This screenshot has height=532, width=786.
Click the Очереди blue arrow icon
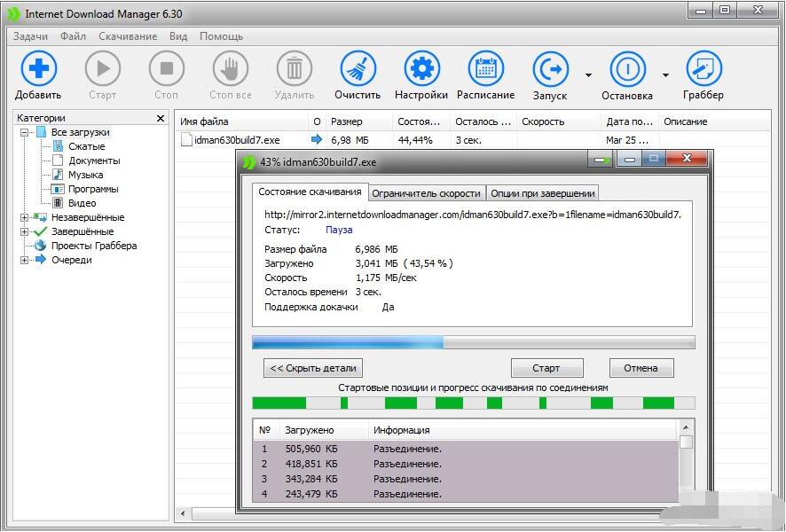[x=40, y=260]
